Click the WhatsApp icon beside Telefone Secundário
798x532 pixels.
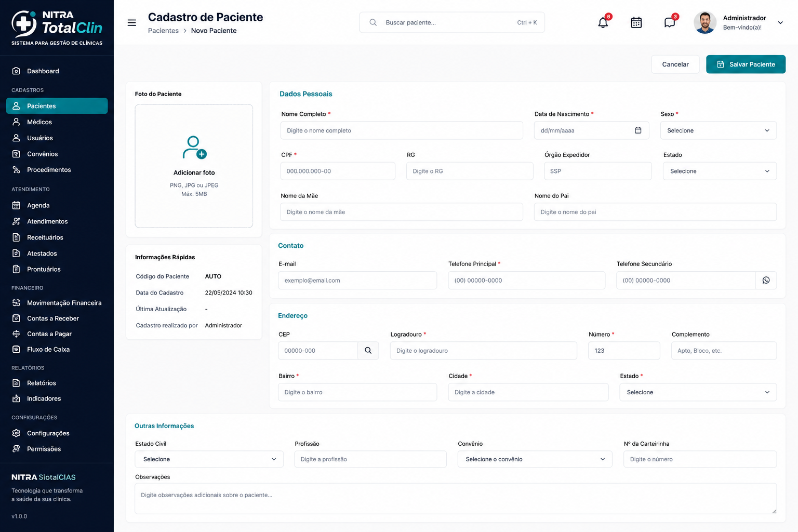pos(766,281)
